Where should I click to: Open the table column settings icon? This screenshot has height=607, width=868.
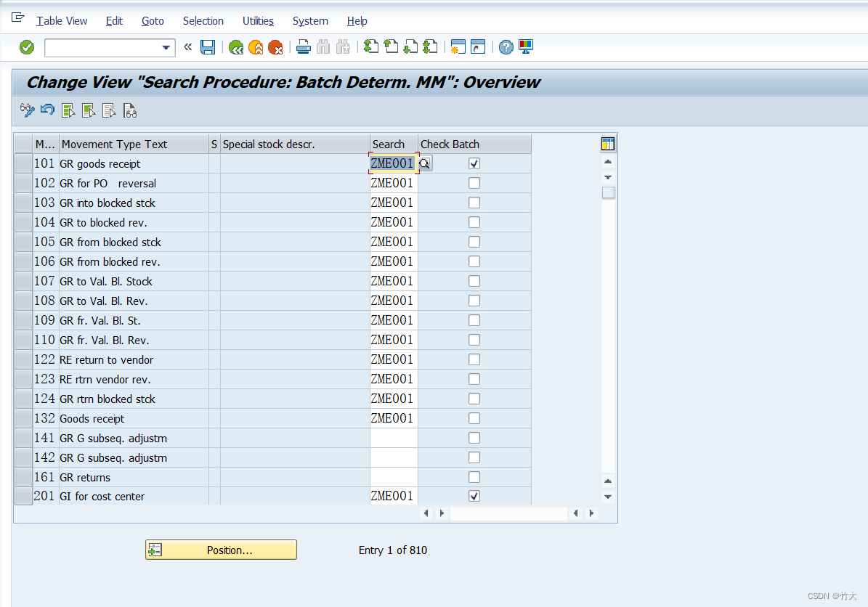(608, 144)
